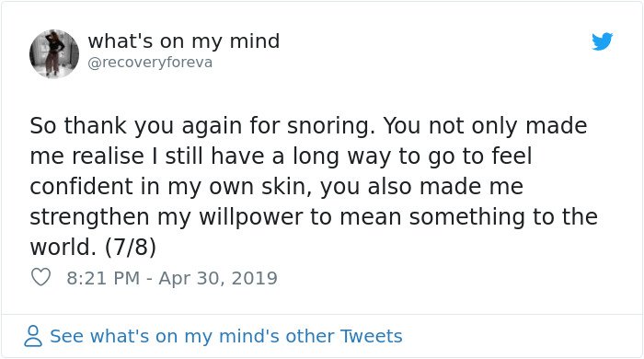Click the tweet text starting "So thank you"

(314, 186)
